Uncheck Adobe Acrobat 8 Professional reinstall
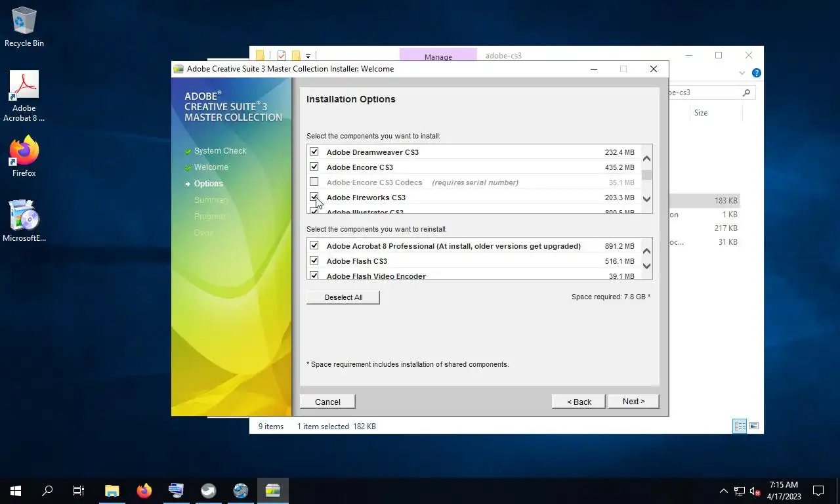Viewport: 840px width, 504px height. click(x=314, y=245)
